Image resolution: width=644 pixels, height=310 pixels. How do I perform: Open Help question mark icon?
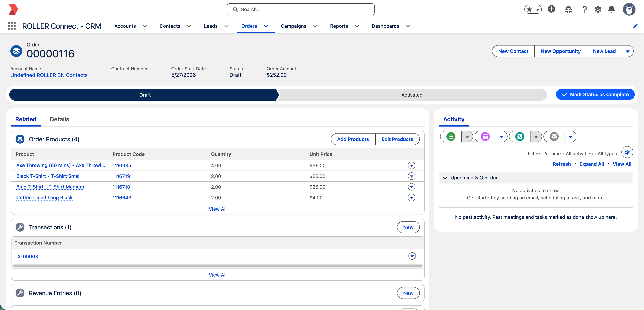tap(584, 9)
